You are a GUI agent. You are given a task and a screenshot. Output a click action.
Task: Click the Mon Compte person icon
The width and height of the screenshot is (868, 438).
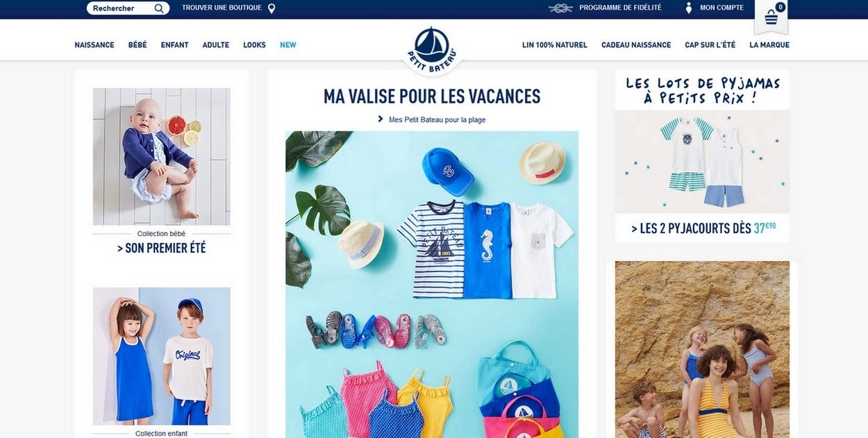(x=689, y=8)
